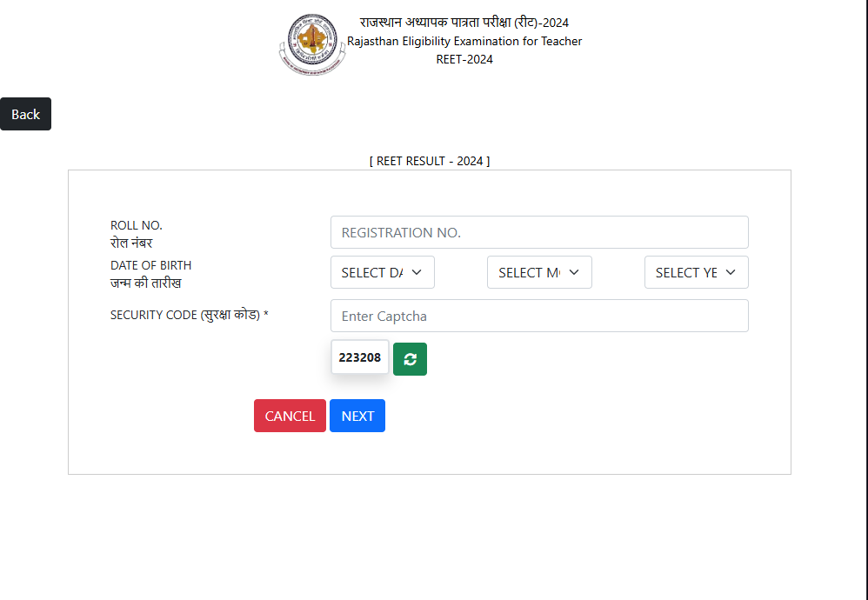Image resolution: width=868 pixels, height=600 pixels.
Task: Click the Hindi जन्म की तारीख label
Action: (145, 283)
